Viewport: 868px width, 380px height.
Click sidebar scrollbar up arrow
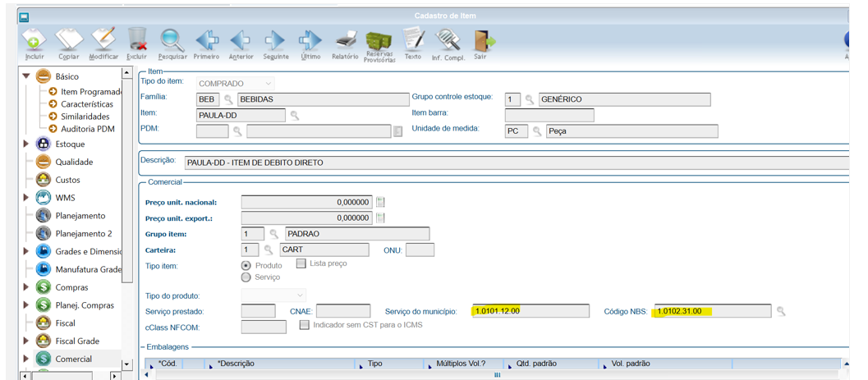(x=126, y=73)
